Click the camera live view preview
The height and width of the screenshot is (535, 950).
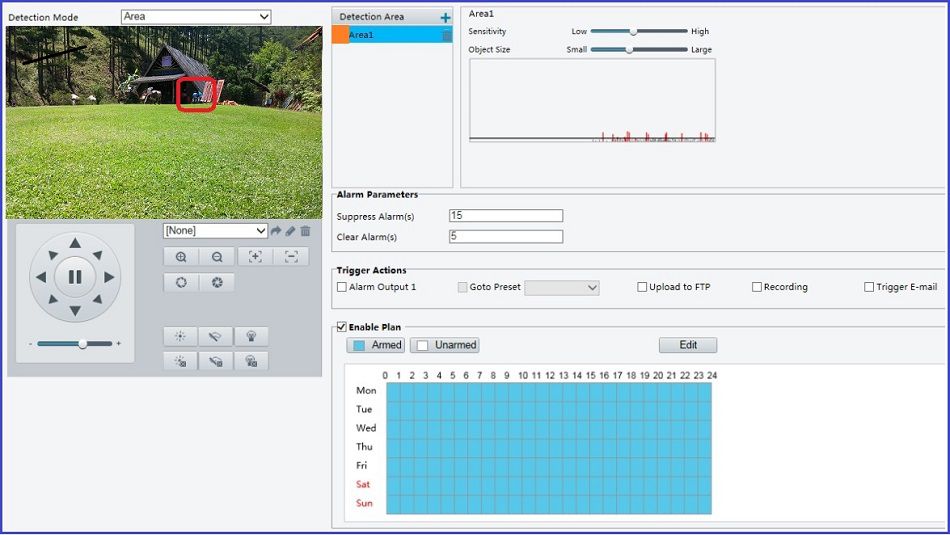coord(164,122)
